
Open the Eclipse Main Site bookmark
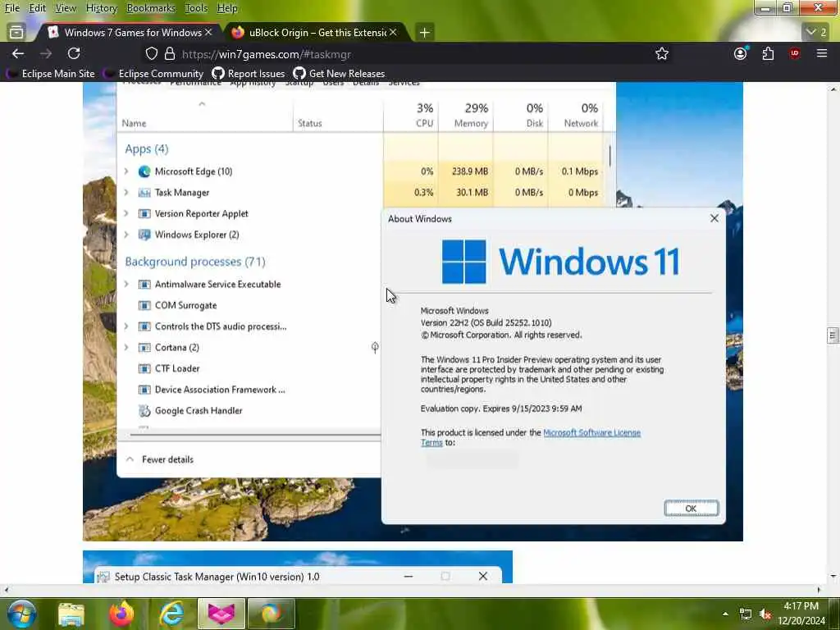50,73
